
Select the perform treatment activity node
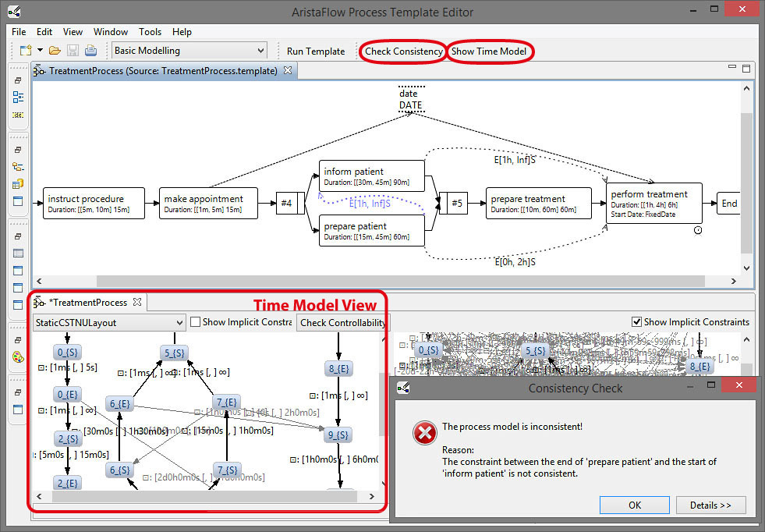pyautogui.click(x=654, y=203)
